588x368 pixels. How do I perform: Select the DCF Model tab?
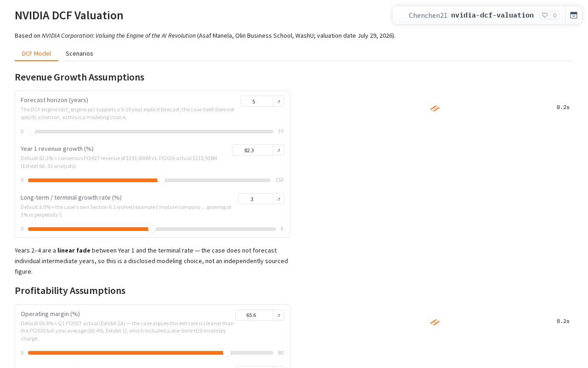(x=36, y=53)
